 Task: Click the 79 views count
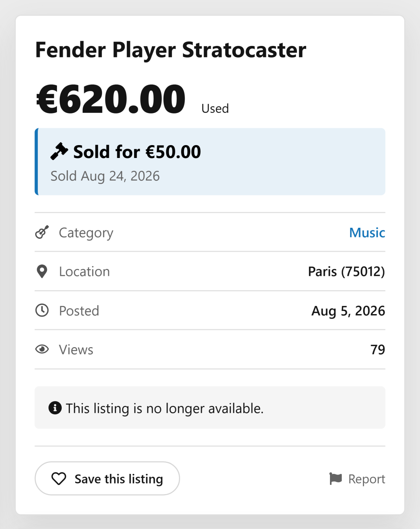tap(378, 349)
